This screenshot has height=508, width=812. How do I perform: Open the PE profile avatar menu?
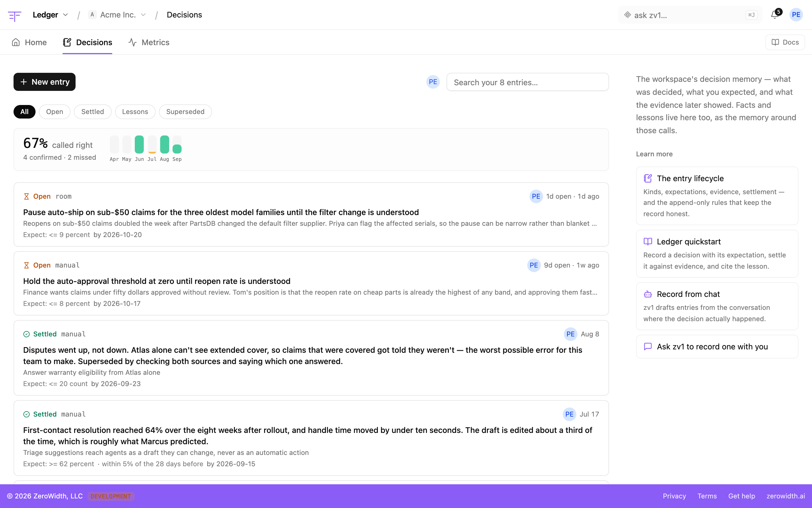pyautogui.click(x=796, y=14)
